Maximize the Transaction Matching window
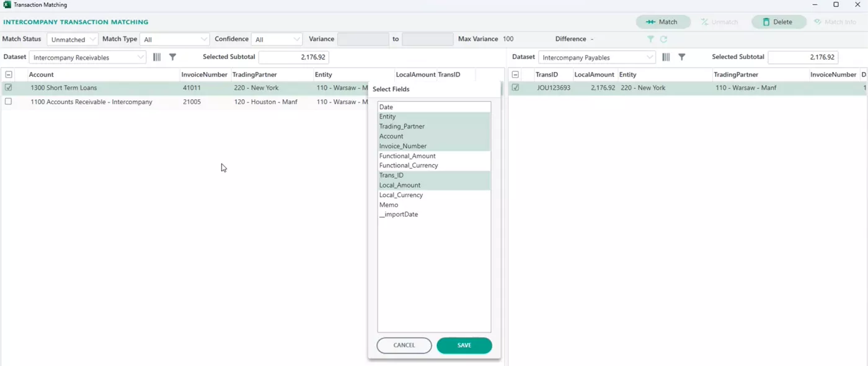This screenshot has width=868, height=366. pos(836,5)
